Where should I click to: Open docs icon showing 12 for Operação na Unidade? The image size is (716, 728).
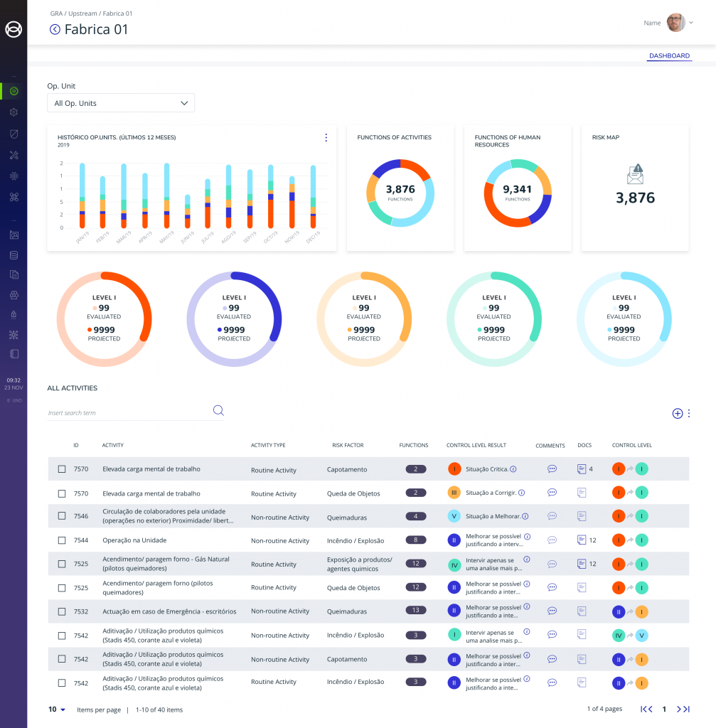(582, 540)
